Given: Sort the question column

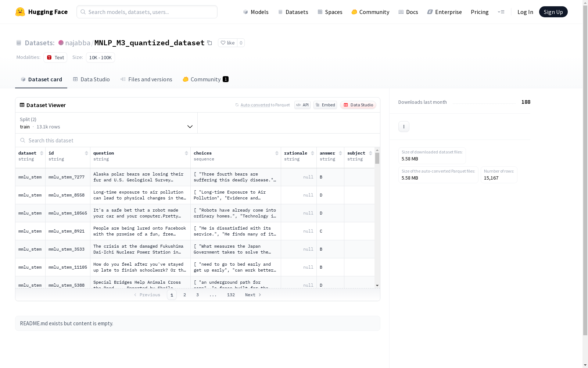Looking at the screenshot, I should click(x=186, y=153).
